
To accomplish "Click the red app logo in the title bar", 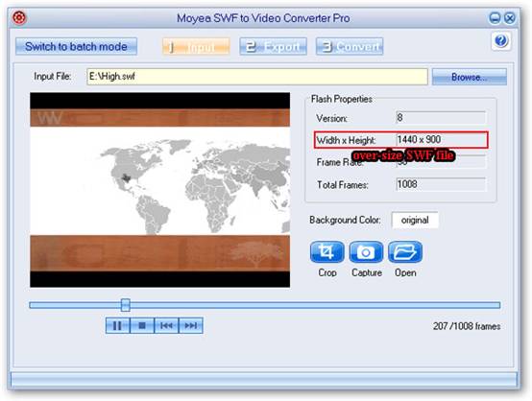I will pos(19,17).
